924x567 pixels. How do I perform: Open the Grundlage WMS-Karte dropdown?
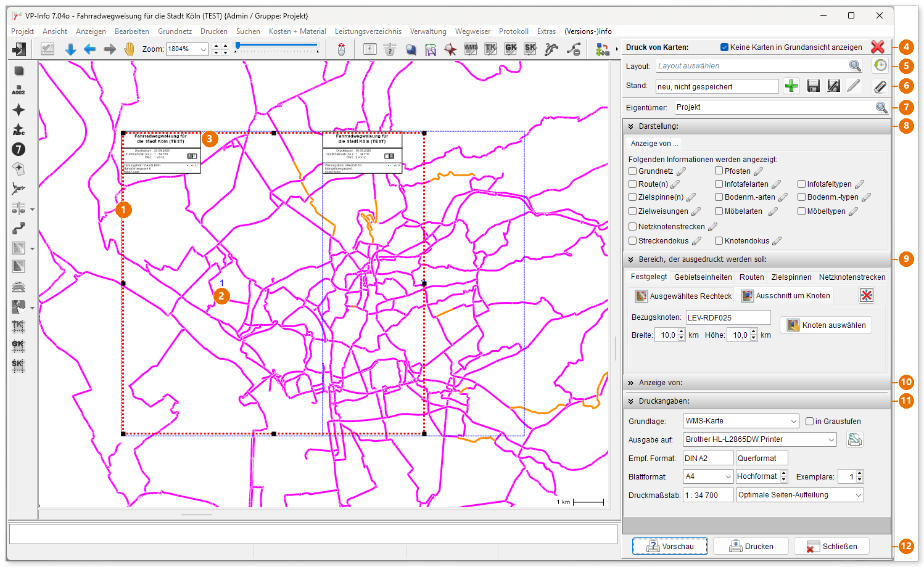click(793, 421)
